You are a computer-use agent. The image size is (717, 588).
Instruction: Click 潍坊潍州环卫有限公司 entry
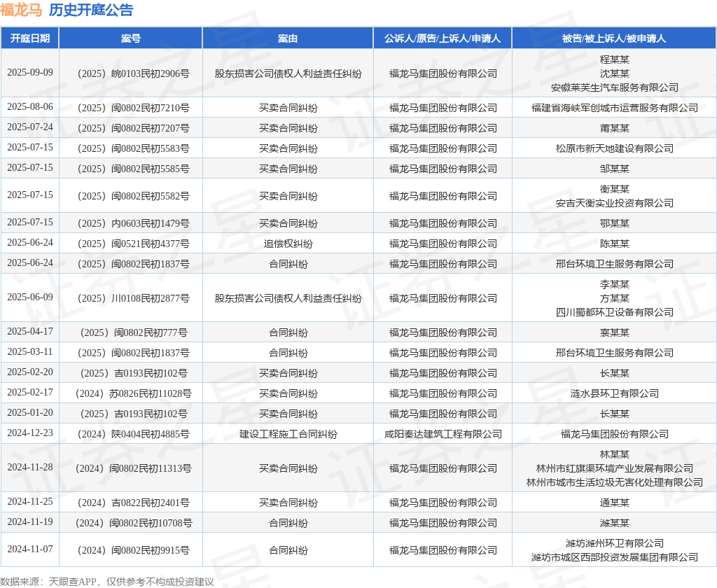pyautogui.click(x=615, y=543)
